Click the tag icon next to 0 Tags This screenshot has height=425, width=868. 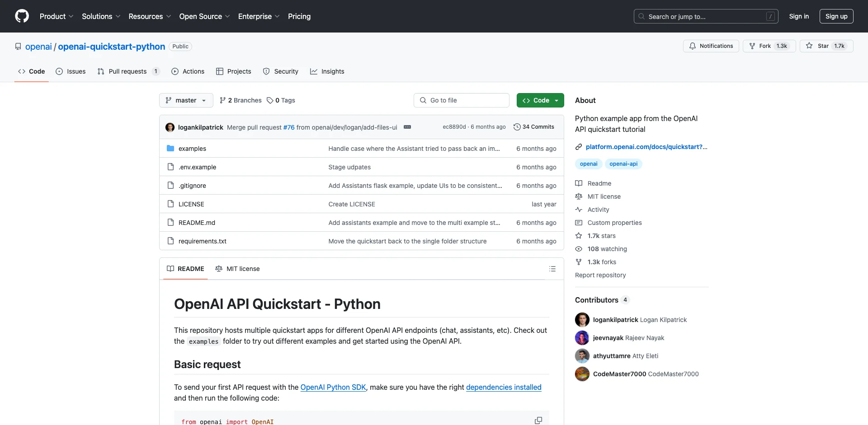pyautogui.click(x=270, y=100)
